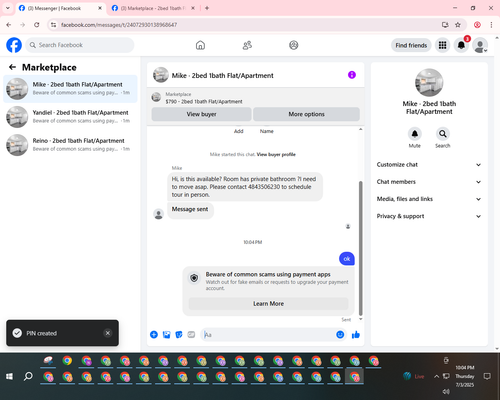Open Facebook home via logo
500x400 pixels.
14,45
